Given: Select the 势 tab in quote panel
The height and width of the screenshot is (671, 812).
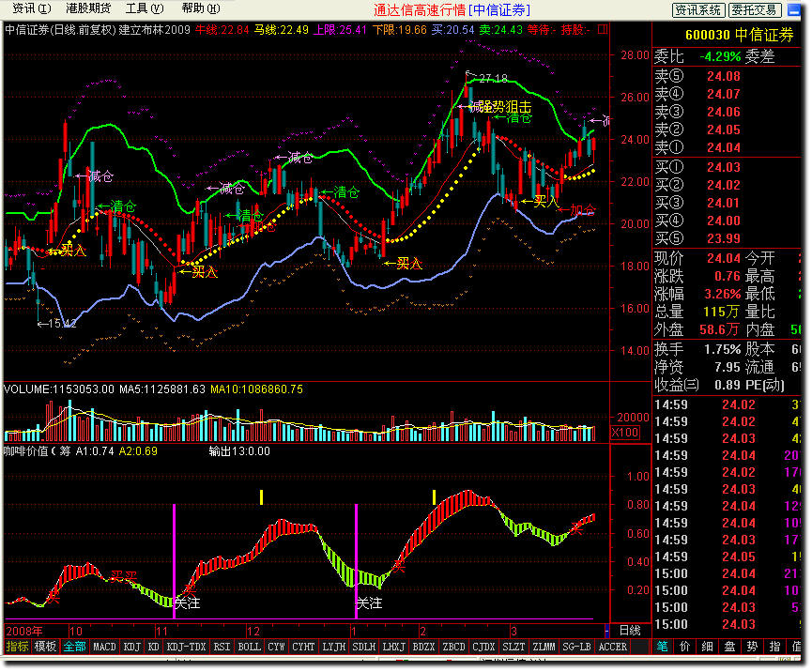Looking at the screenshot, I should tap(753, 647).
